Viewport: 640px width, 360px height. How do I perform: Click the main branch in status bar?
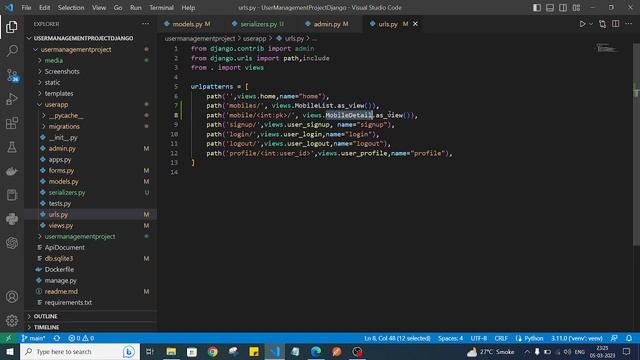pos(33,338)
